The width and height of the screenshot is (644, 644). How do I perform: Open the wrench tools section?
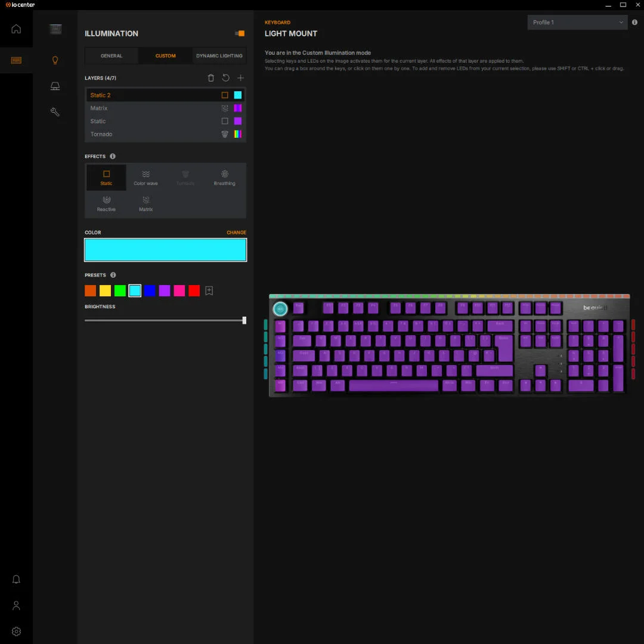pyautogui.click(x=55, y=112)
